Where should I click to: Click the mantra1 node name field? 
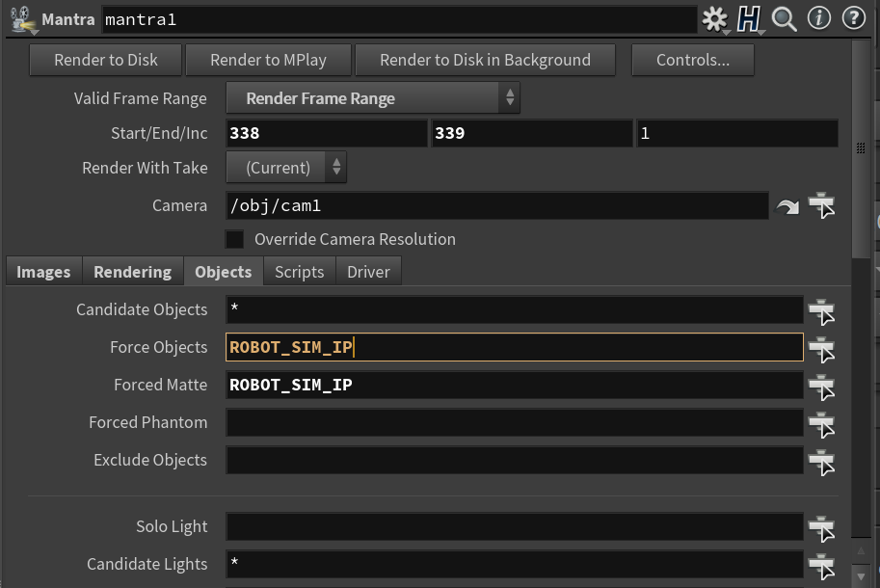coord(399,19)
